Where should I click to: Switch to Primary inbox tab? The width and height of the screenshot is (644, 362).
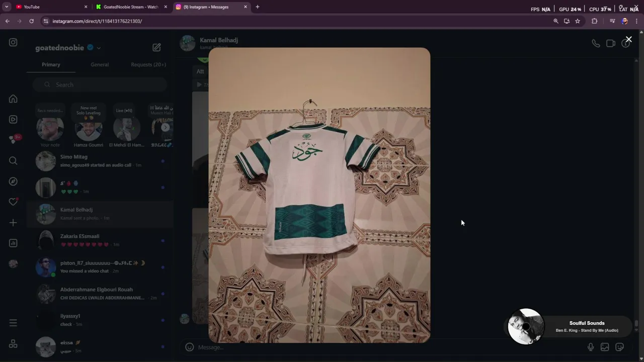point(51,64)
